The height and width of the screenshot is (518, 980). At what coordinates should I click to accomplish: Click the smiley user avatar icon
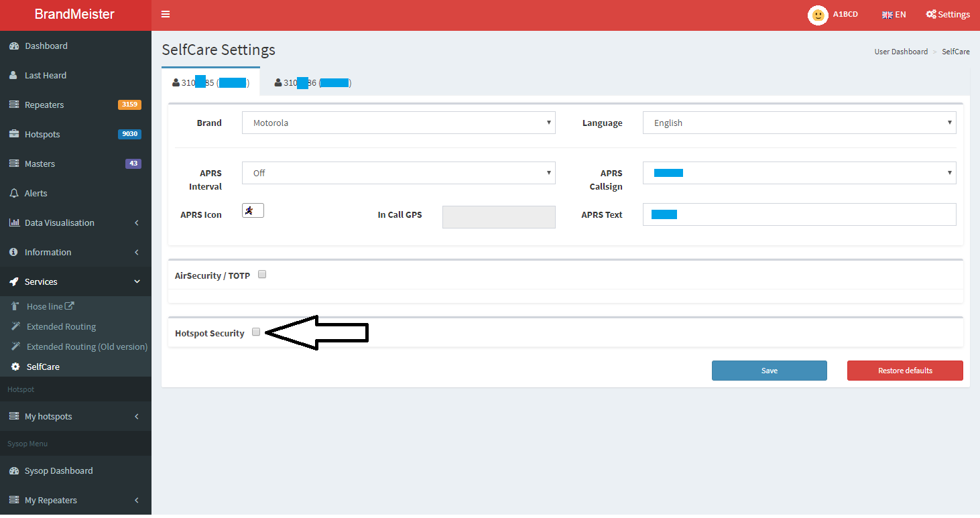818,15
